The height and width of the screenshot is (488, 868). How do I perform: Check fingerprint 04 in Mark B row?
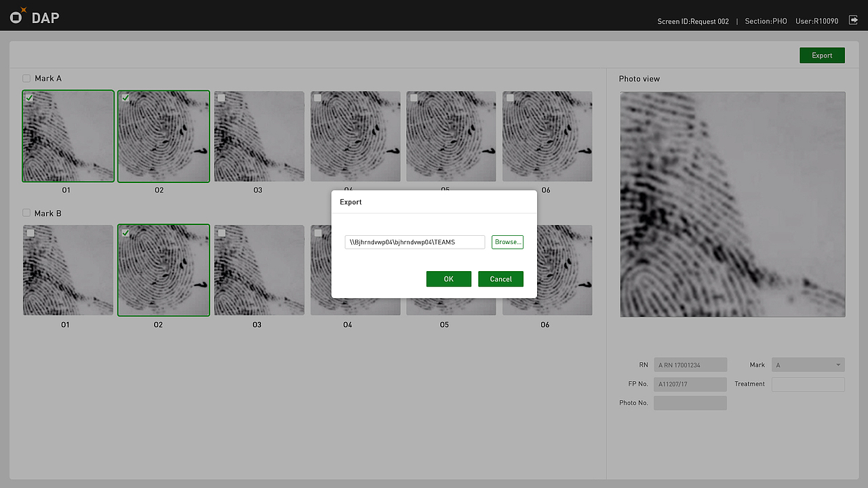click(x=317, y=232)
